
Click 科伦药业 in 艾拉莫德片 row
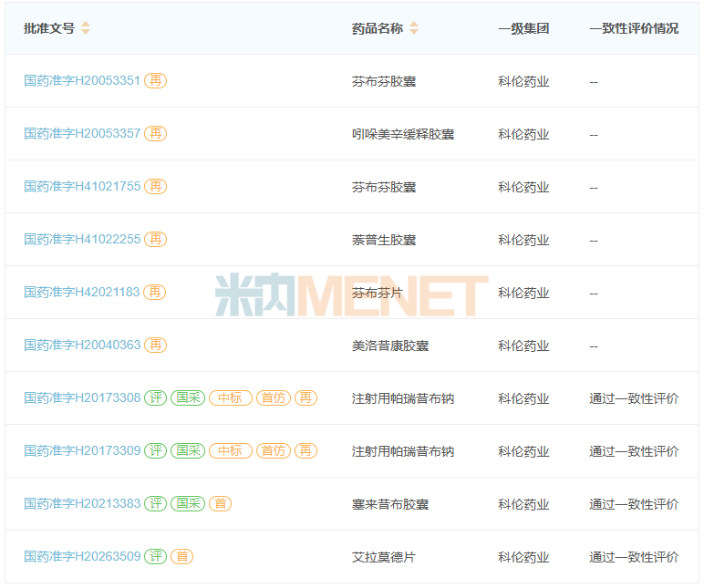(x=523, y=558)
